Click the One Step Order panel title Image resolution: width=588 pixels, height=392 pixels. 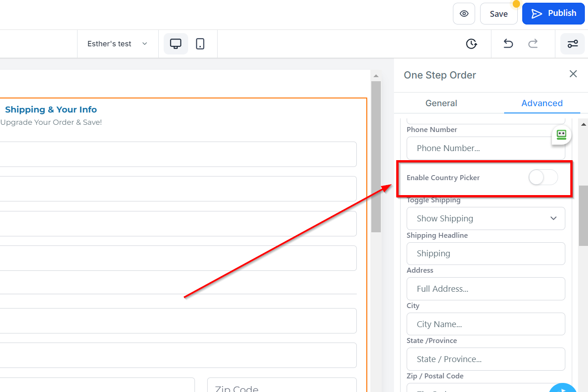tap(440, 75)
